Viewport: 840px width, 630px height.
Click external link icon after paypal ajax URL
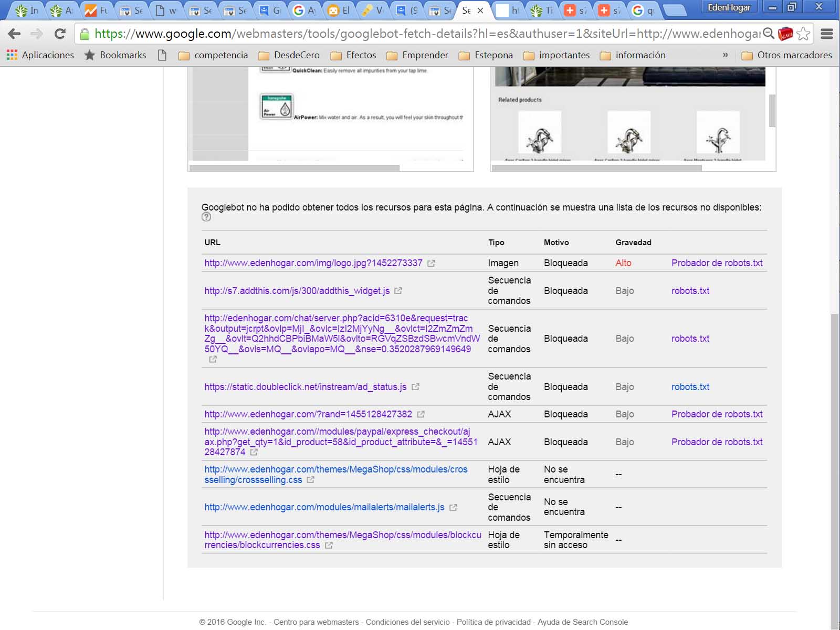(254, 452)
